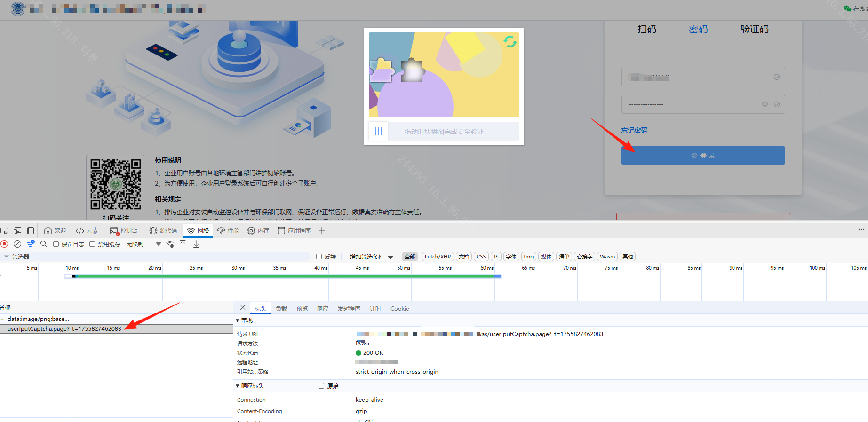Open the 增加筛选条件 dropdown

pos(371,257)
